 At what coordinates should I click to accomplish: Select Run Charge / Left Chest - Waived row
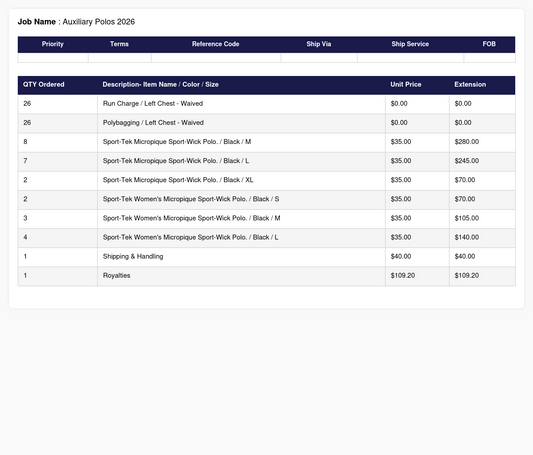[266, 104]
